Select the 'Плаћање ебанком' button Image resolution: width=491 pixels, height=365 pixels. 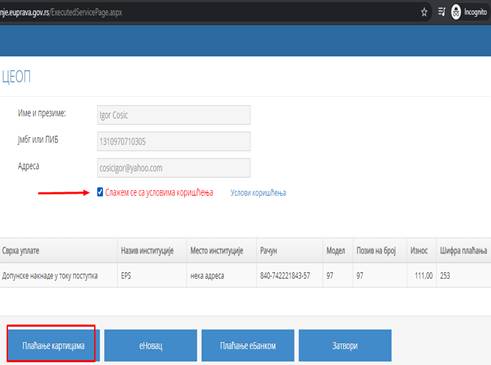[248, 345]
